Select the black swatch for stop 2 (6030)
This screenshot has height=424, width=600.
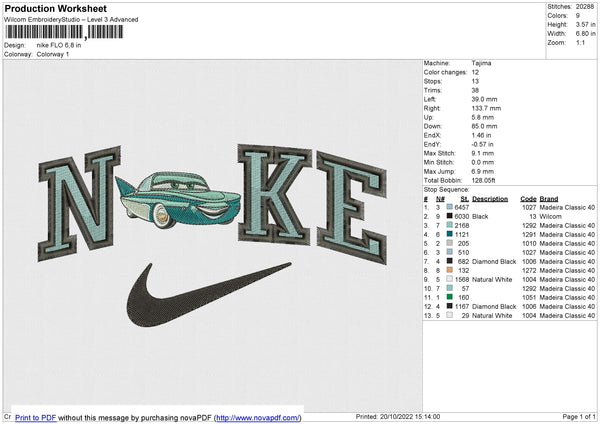pyautogui.click(x=450, y=216)
